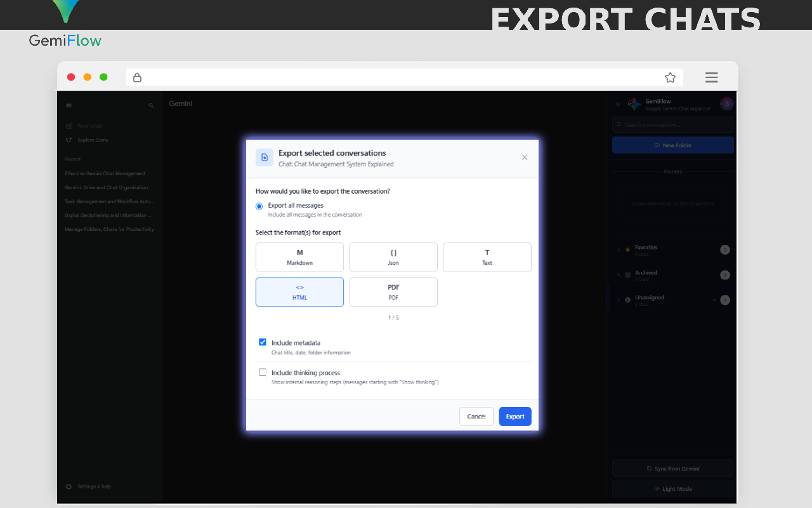Open Explore Gems in sidebar
Viewport: 812px width, 508px height.
tap(87, 140)
